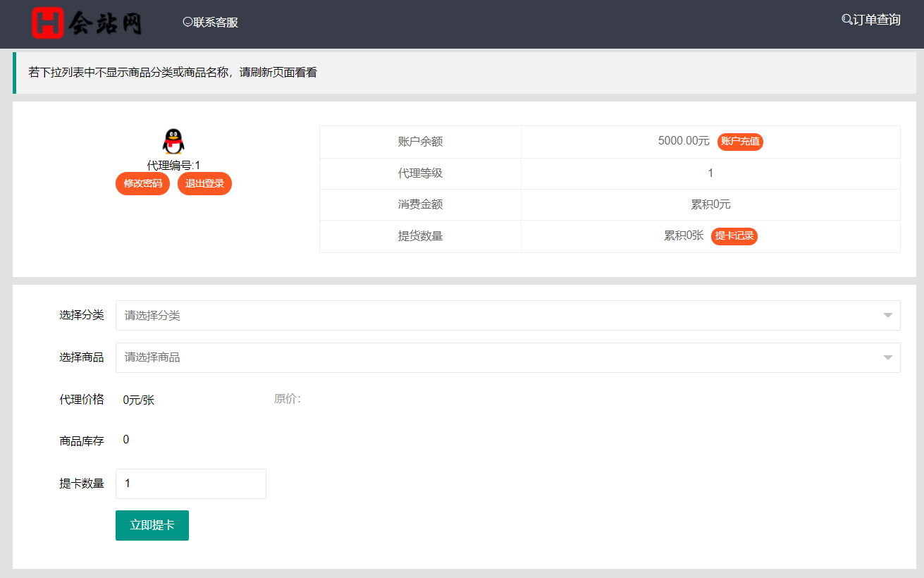
Task: Click the chat bubble icon beside 联系客服
Action: pyautogui.click(x=187, y=22)
